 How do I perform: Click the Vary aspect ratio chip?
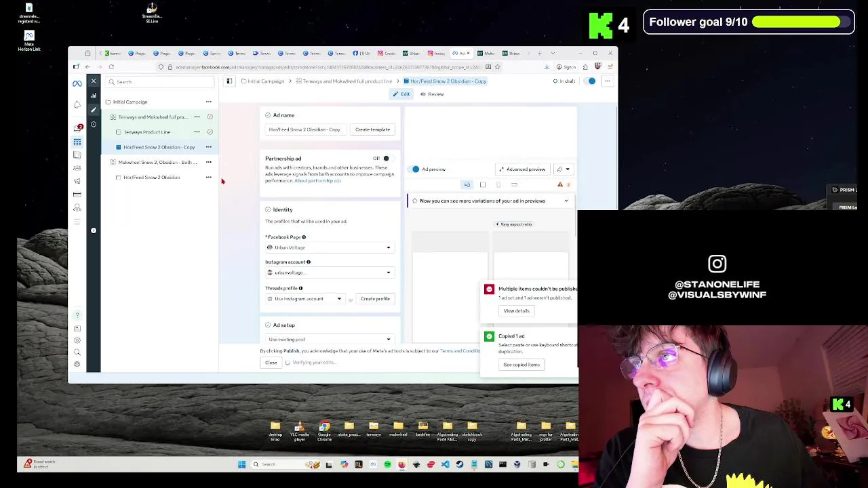(514, 224)
